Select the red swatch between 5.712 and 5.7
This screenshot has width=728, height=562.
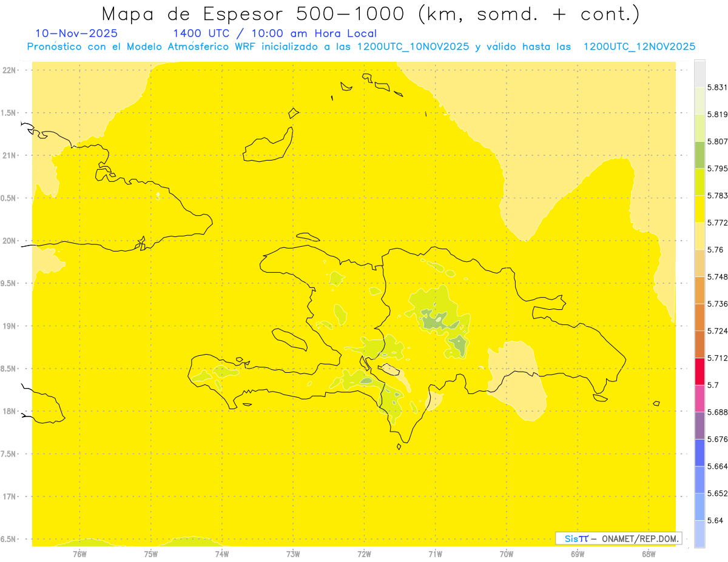coord(699,371)
